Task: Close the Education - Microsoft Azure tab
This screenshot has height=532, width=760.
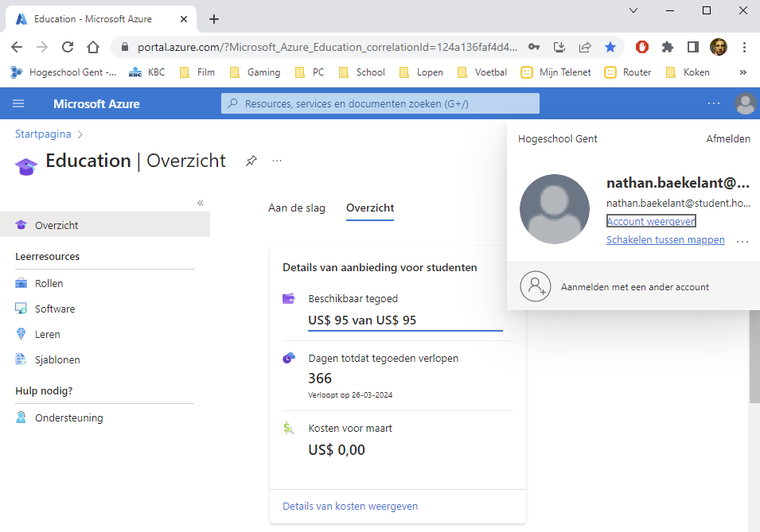Action: [x=184, y=19]
